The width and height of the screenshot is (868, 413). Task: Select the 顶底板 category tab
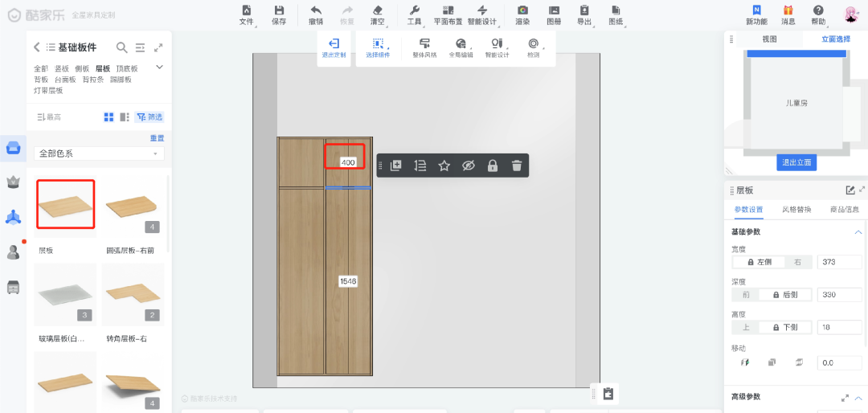[127, 68]
